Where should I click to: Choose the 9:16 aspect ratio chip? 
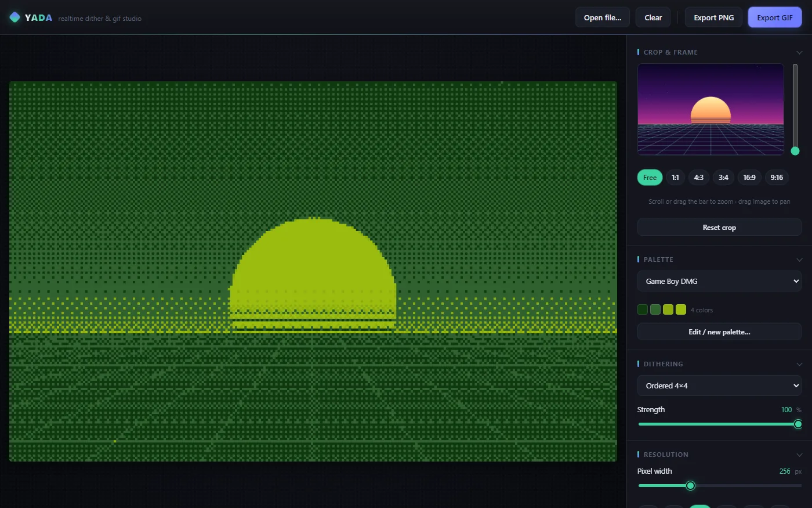pos(777,178)
